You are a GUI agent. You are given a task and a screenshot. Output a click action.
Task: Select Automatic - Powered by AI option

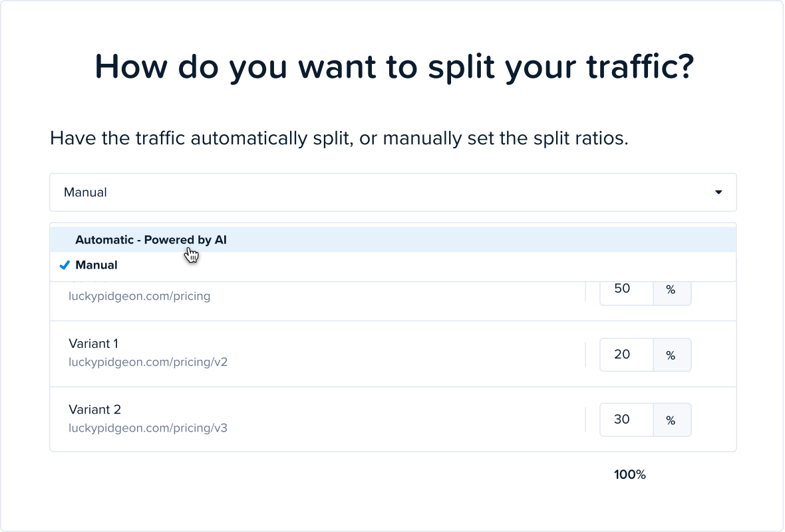[393, 239]
